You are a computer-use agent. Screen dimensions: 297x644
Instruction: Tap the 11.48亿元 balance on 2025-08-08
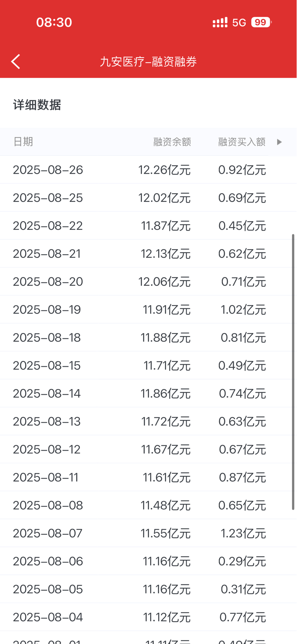tap(166, 505)
